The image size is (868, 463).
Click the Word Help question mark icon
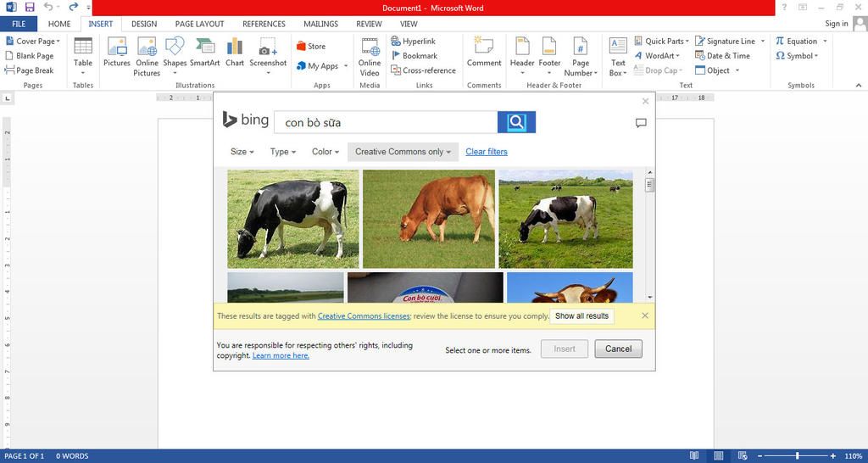tap(784, 7)
